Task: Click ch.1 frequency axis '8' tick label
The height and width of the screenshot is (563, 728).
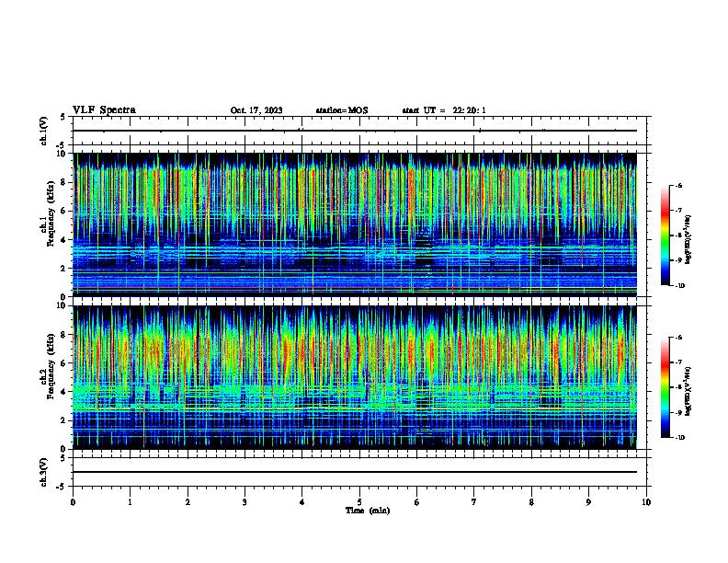Action: coord(63,182)
